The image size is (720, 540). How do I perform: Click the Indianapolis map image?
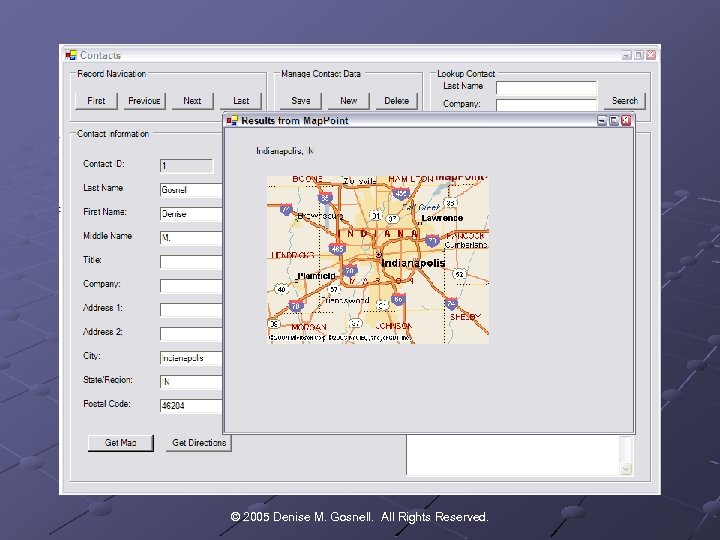click(x=378, y=259)
